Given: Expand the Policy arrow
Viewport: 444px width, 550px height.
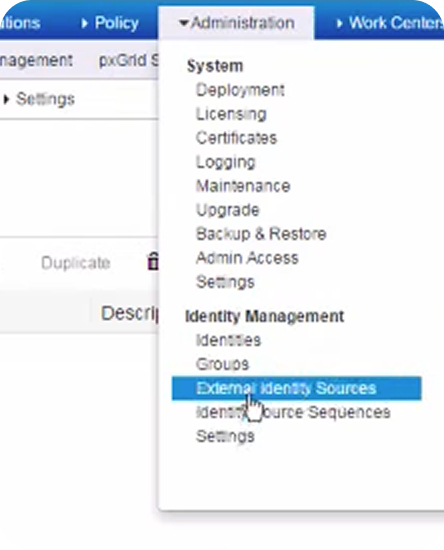Looking at the screenshot, I should coord(84,24).
